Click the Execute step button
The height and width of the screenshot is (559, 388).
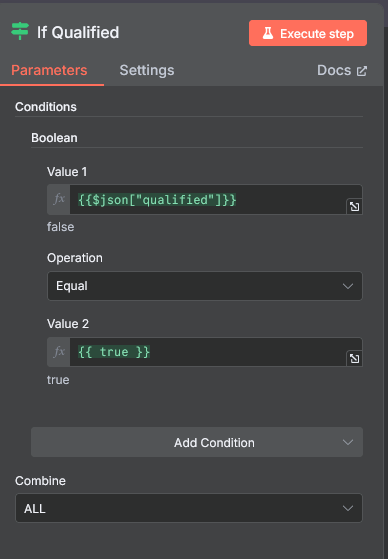308,33
